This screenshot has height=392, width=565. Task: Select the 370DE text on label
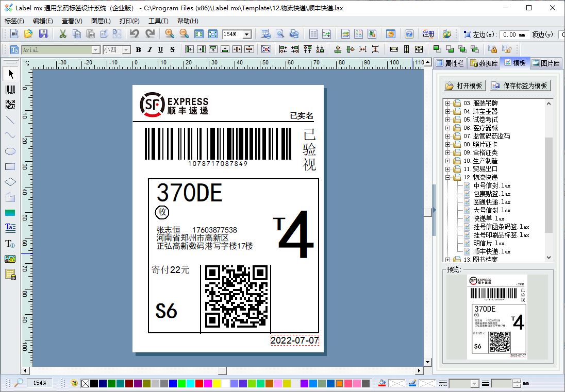[x=189, y=193]
